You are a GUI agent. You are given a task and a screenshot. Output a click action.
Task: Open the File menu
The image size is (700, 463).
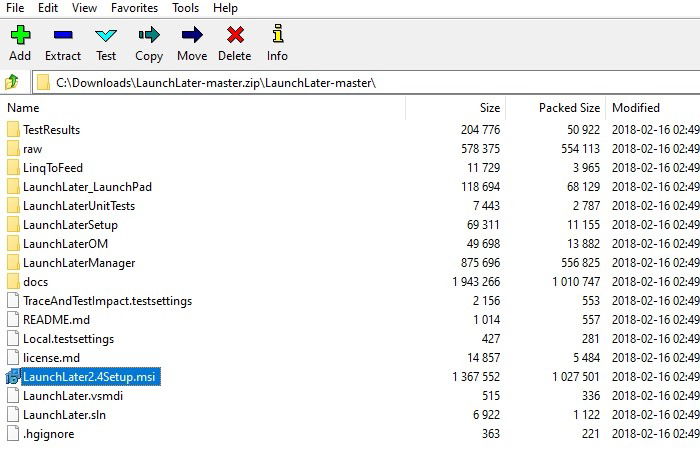15,8
